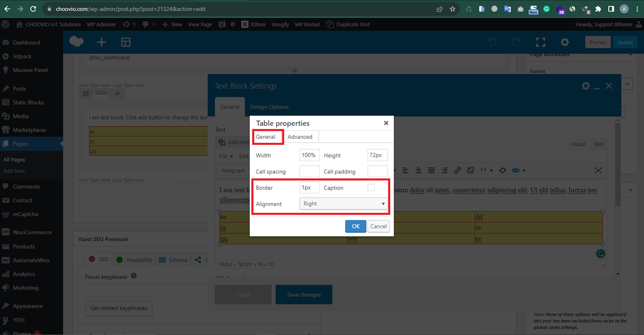Image resolution: width=644 pixels, height=335 pixels.
Task: Click View Page in admin bar
Action: [200, 24]
